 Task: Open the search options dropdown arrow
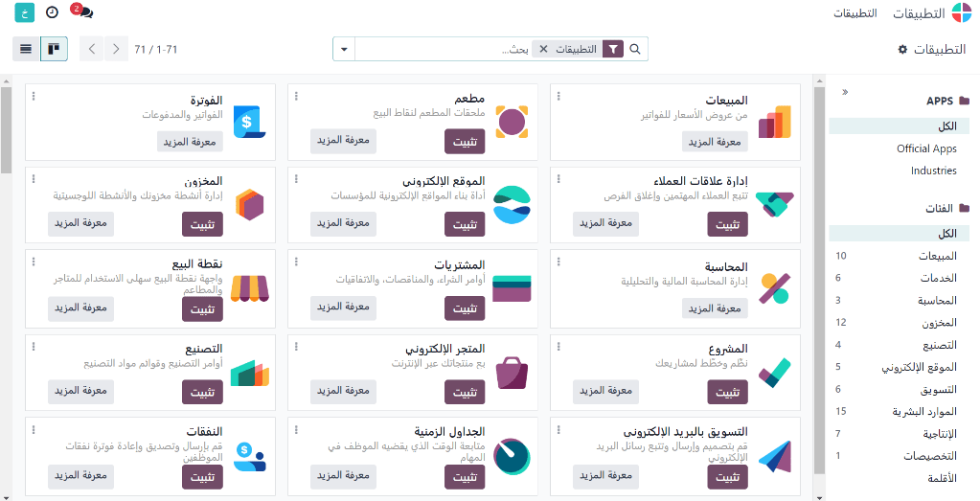[344, 49]
